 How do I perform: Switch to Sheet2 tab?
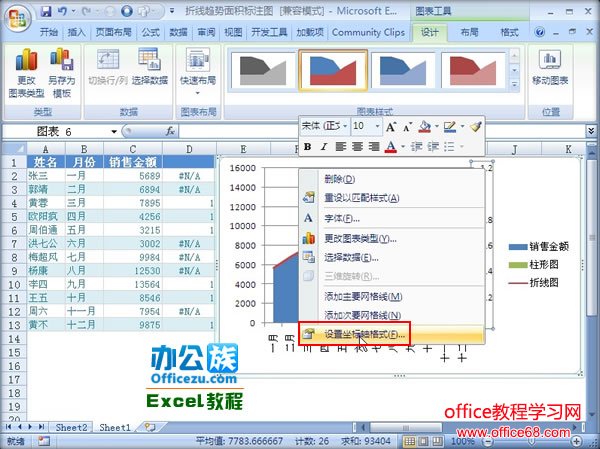72,428
